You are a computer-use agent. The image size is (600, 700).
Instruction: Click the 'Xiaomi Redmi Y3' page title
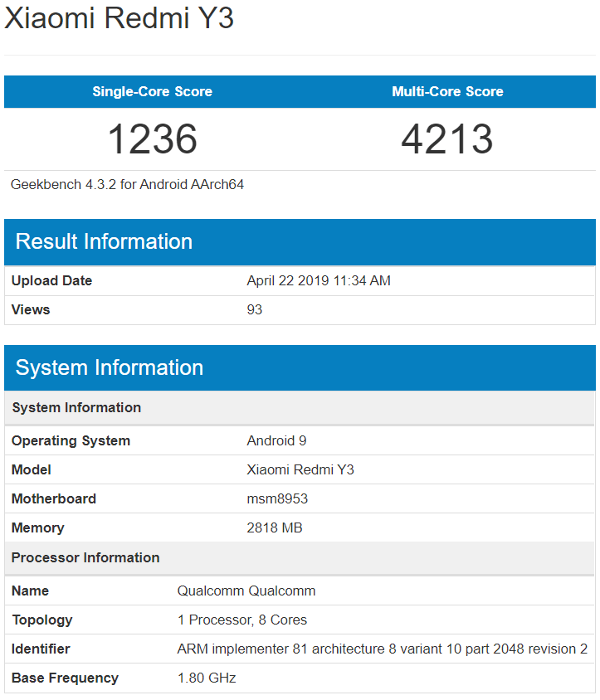(x=119, y=18)
